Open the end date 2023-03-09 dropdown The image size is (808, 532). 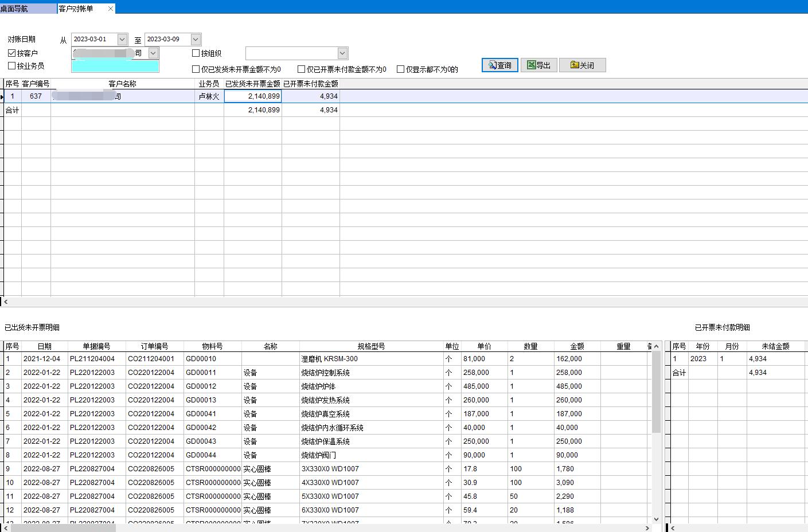196,39
